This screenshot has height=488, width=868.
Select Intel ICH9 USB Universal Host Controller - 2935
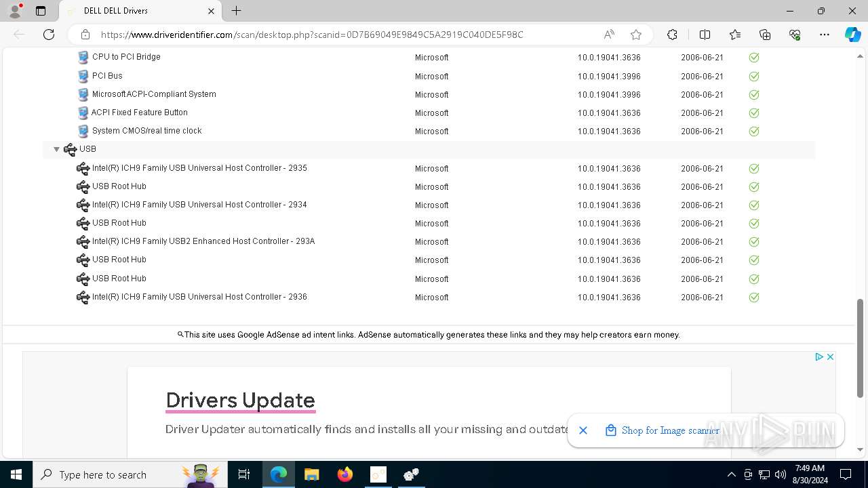click(x=199, y=168)
